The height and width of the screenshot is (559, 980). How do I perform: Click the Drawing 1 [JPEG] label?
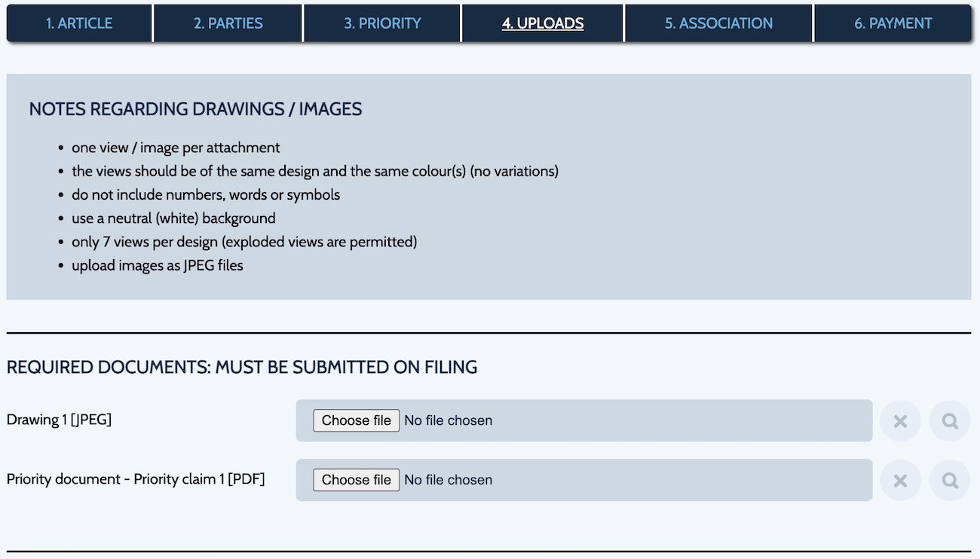coord(60,420)
